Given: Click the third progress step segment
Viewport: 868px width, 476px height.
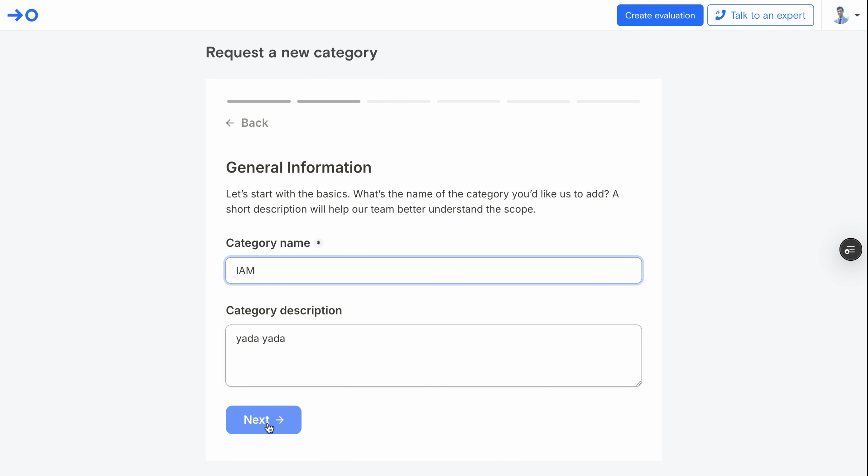Looking at the screenshot, I should [398, 101].
